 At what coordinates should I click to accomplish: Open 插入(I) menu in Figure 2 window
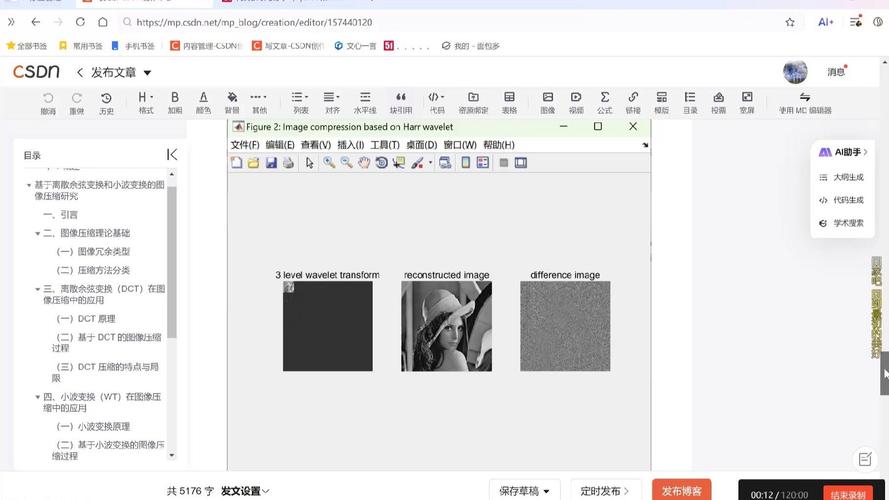350,145
